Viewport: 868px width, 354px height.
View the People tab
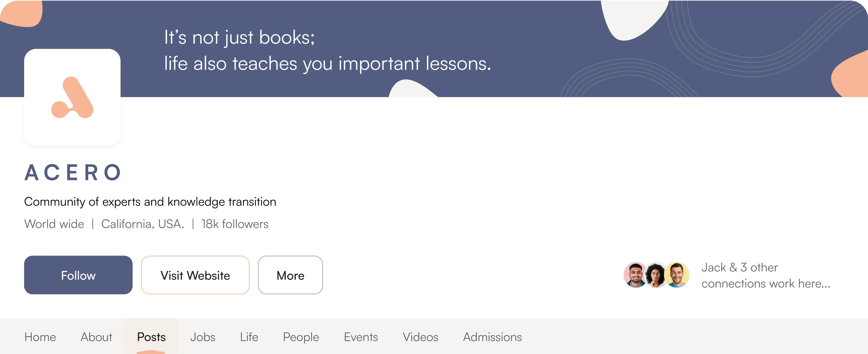click(301, 337)
